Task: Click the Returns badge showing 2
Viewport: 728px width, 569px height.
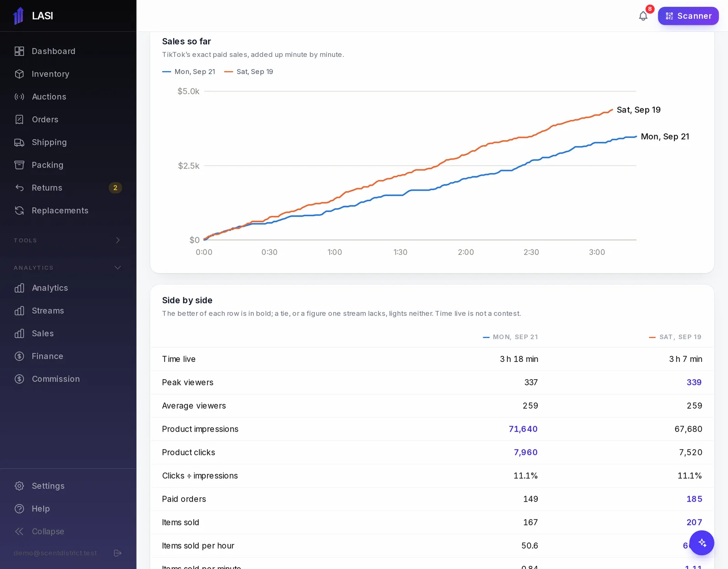Action: [x=115, y=188]
